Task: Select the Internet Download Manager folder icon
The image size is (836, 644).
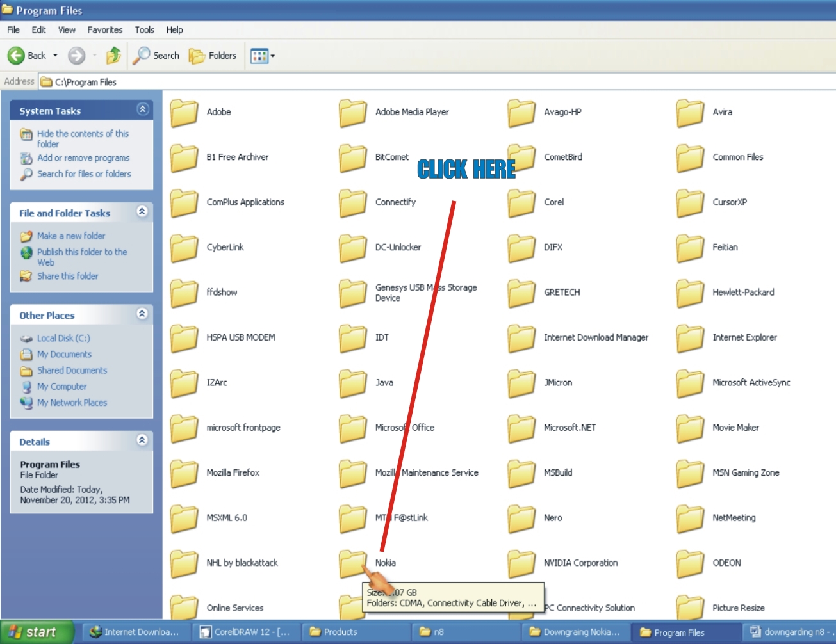Action: 521,338
